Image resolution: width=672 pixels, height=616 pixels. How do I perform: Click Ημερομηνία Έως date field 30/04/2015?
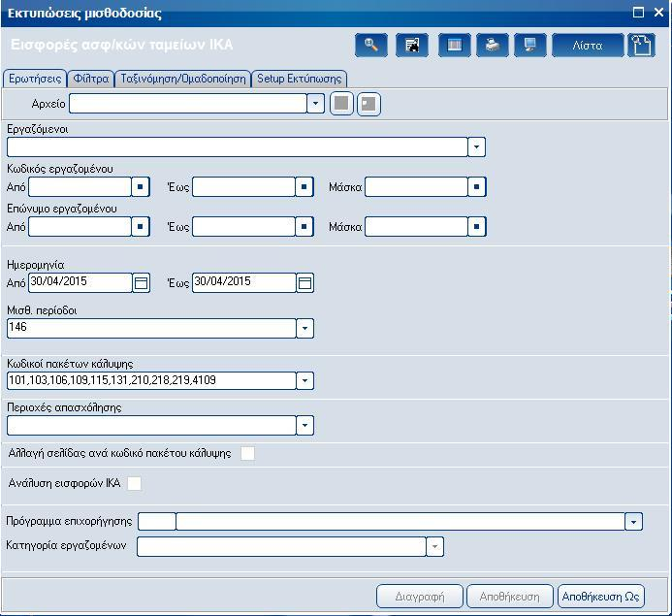tap(244, 283)
